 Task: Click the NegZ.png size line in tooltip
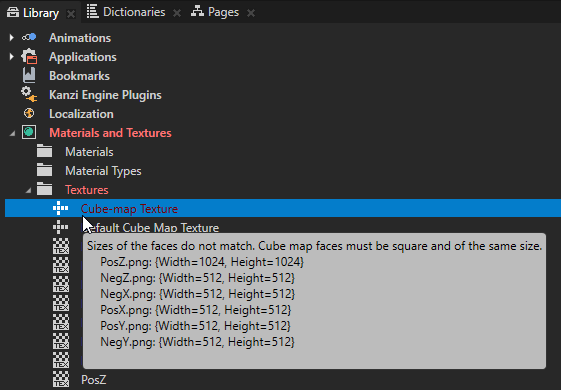197,278
